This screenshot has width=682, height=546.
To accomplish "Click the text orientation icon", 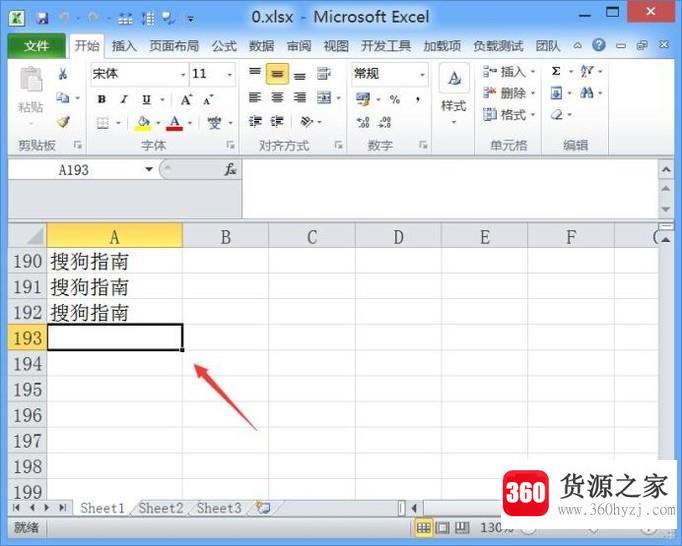I will tap(307, 121).
